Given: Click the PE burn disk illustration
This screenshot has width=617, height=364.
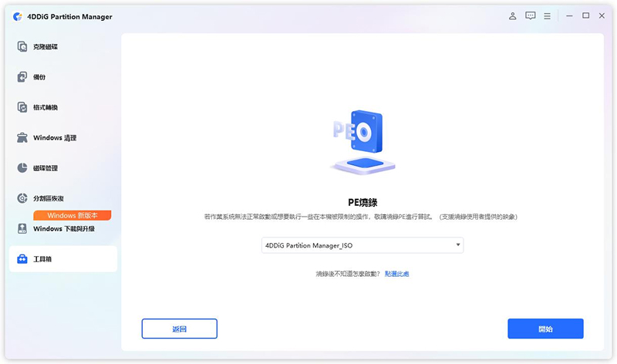Looking at the screenshot, I should coord(362,142).
